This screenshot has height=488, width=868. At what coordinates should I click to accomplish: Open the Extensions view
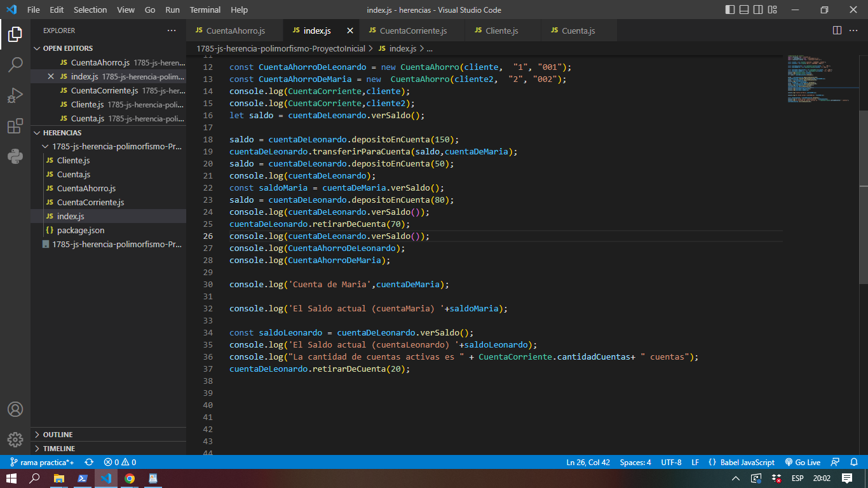click(x=15, y=126)
